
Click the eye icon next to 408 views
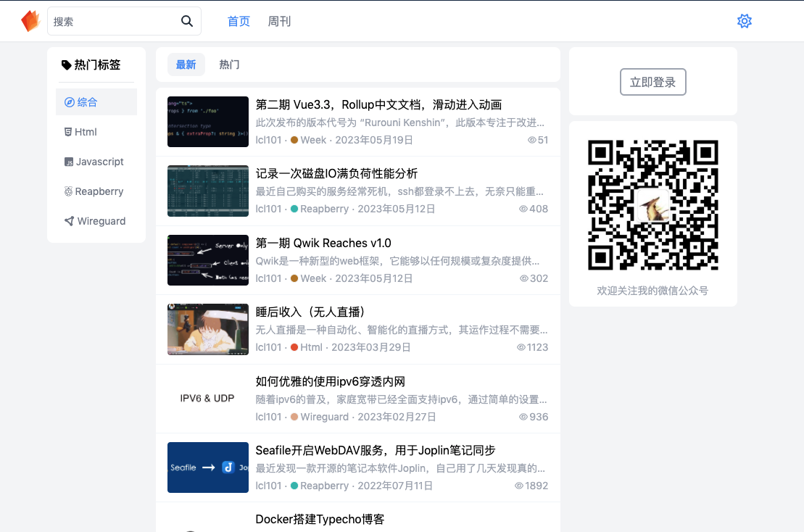[x=523, y=209]
